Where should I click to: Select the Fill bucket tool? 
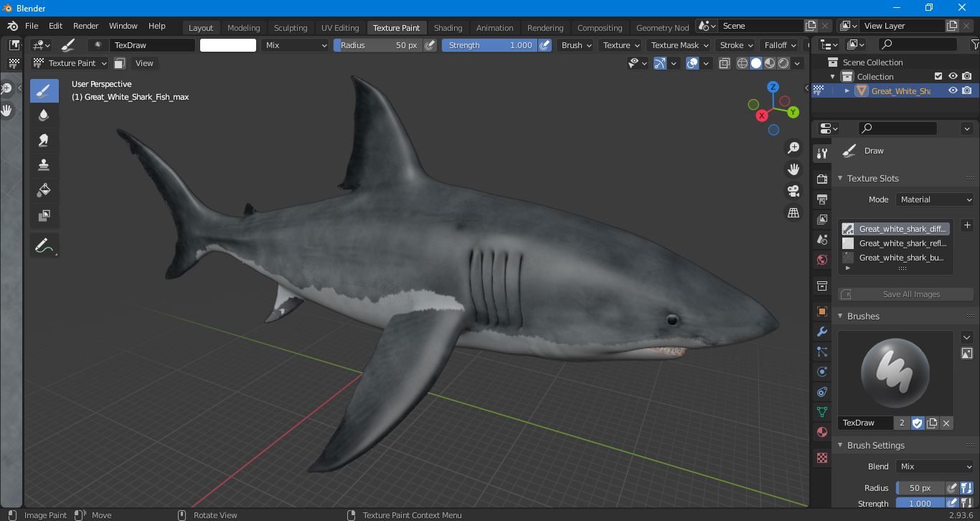pyautogui.click(x=44, y=190)
